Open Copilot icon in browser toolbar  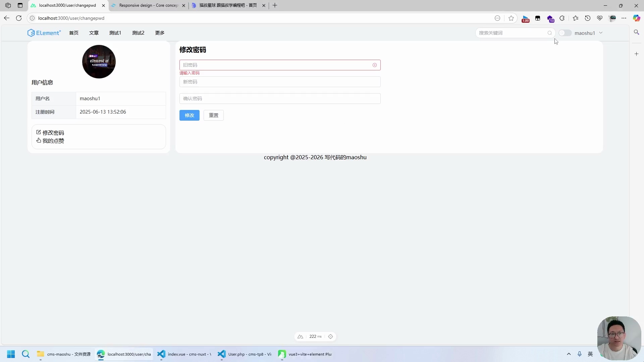[636, 18]
